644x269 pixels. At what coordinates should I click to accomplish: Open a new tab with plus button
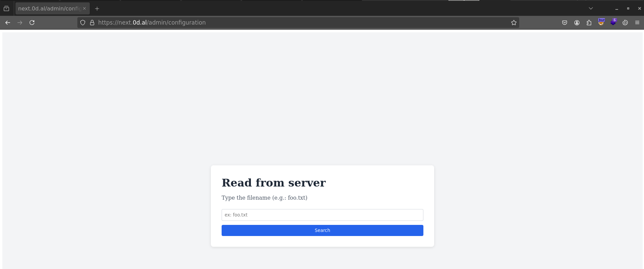[x=97, y=8]
